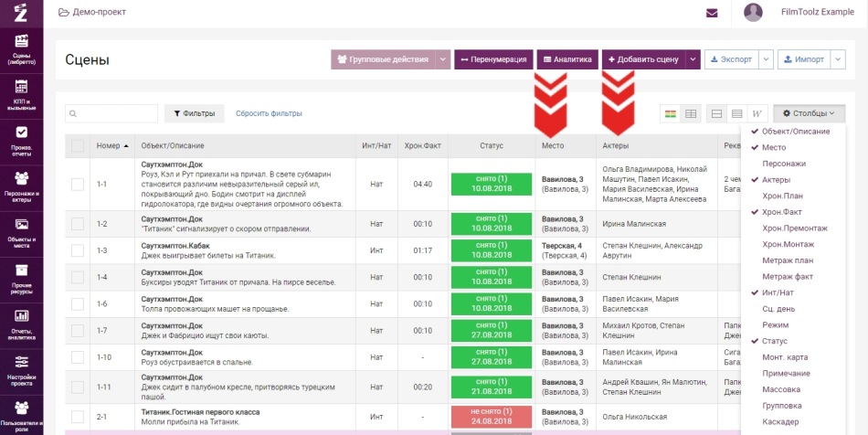Open FilmToolz Example user menu
868x435 pixels.
(x=817, y=12)
